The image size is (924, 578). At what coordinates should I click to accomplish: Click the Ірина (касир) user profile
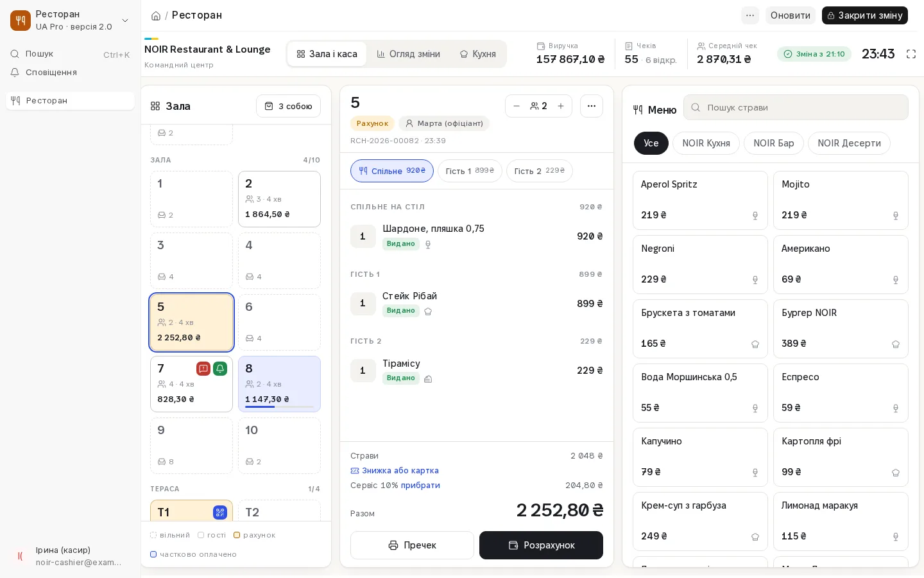coord(71,556)
